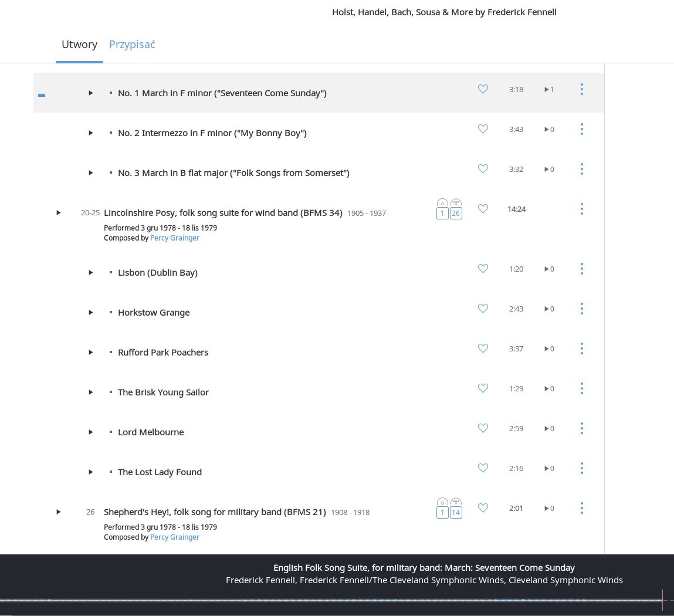Open Percy Grainger link under Lincolnshire Posy
Viewport: 674px width, 616px height.
tap(175, 238)
